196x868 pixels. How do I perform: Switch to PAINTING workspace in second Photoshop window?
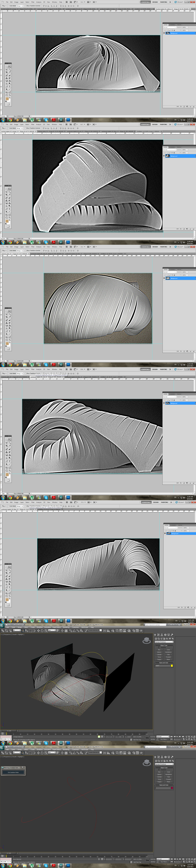point(164,124)
